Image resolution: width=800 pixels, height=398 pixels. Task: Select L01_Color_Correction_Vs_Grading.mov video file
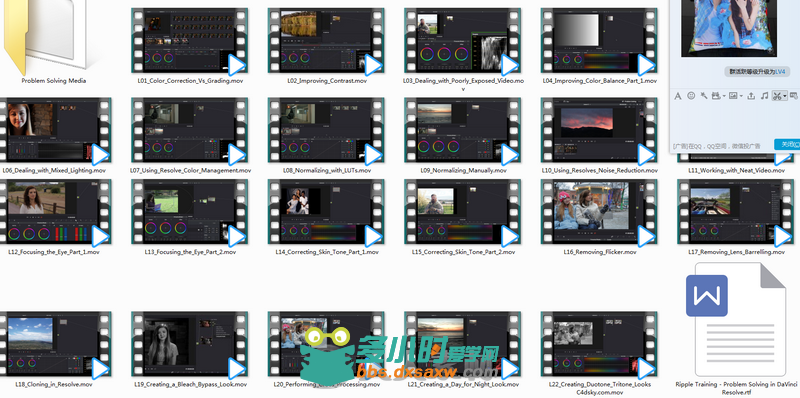(x=189, y=46)
